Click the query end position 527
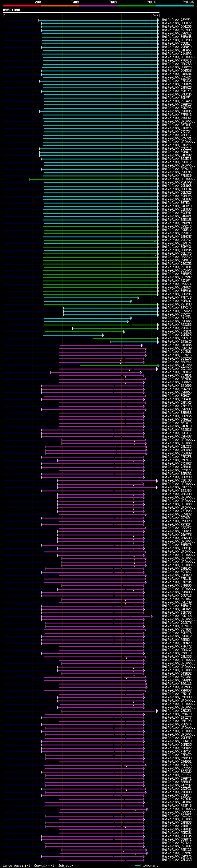This screenshot has width=197, height=868. pyautogui.click(x=155, y=15)
